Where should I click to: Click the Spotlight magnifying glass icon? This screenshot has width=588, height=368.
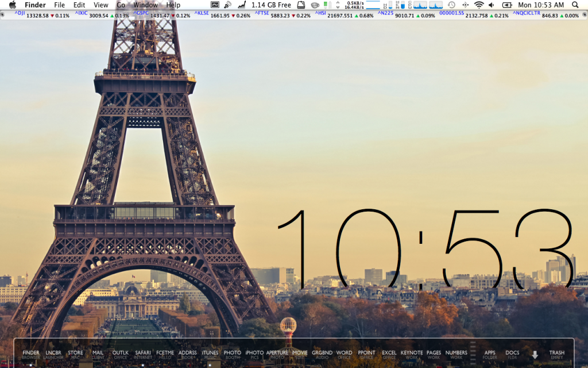575,5
